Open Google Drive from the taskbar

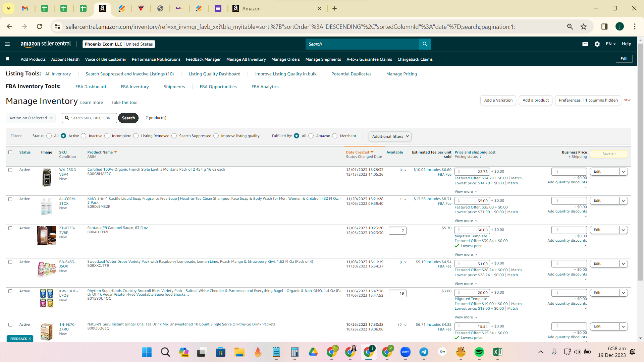313,352
